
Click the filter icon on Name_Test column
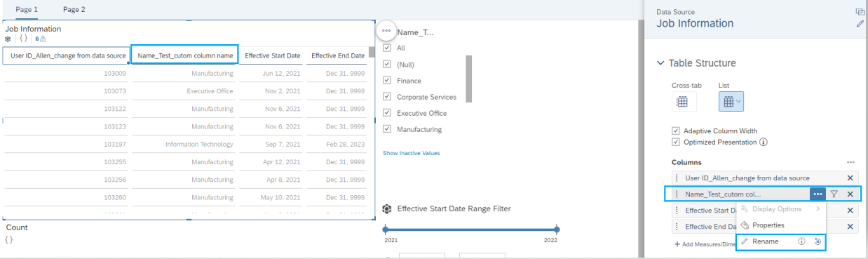(834, 194)
